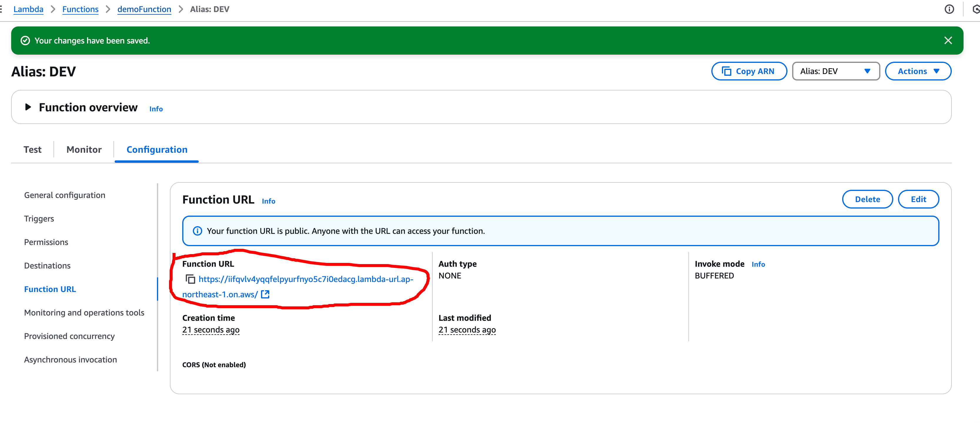Image resolution: width=980 pixels, height=423 pixels.
Task: Click the Functions breadcrumb link
Action: tap(80, 9)
